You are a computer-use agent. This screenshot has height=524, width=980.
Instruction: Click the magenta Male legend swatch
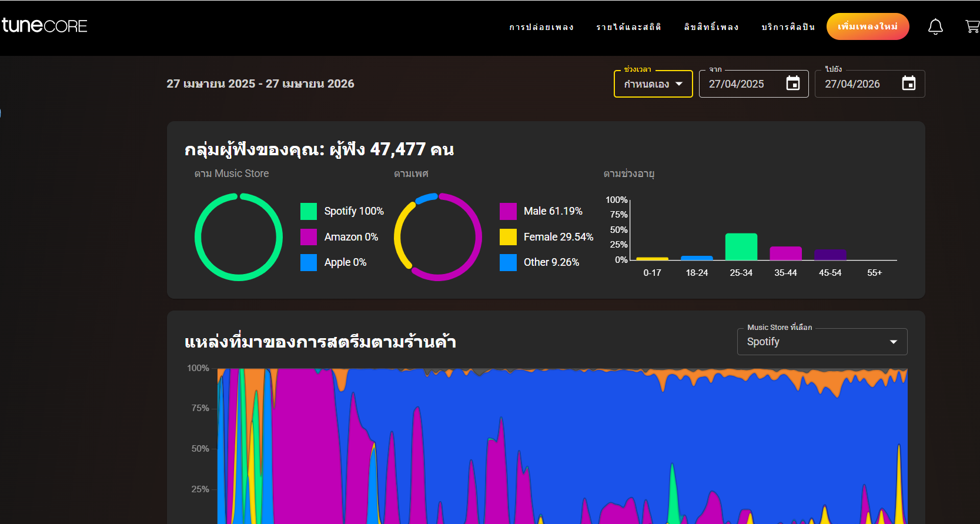508,211
